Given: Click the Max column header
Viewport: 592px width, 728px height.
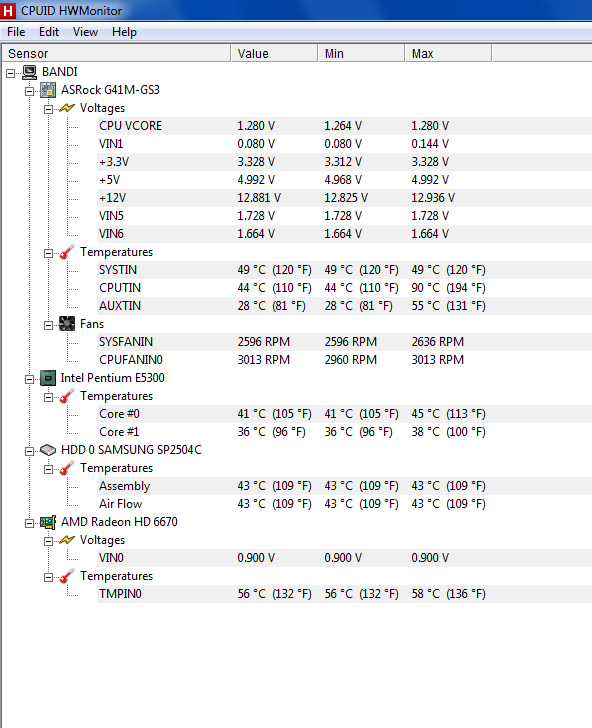Looking at the screenshot, I should click(448, 53).
